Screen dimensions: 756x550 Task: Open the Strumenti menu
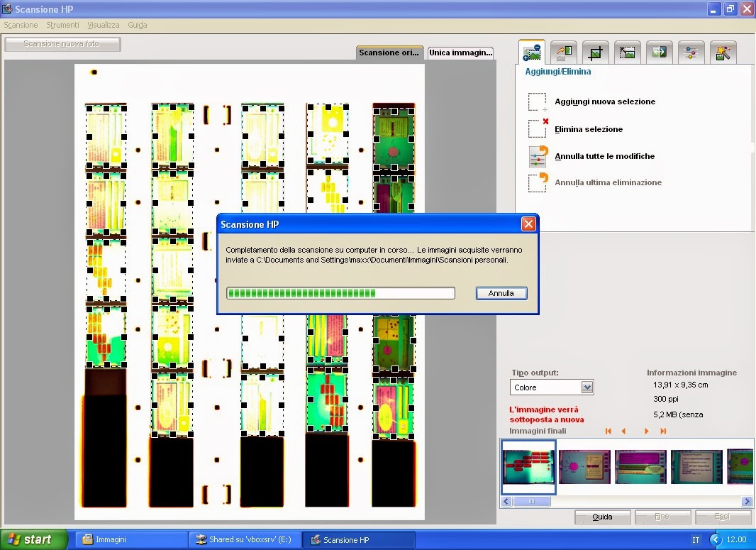click(62, 25)
